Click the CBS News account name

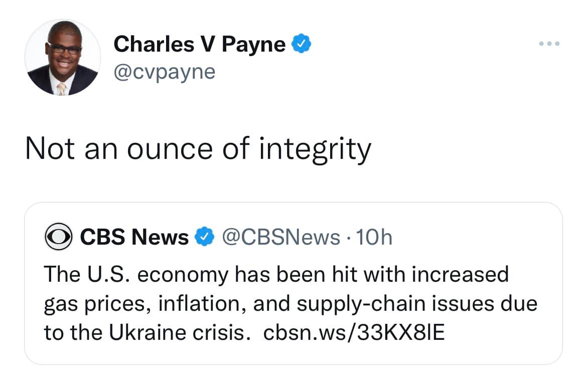(x=134, y=237)
